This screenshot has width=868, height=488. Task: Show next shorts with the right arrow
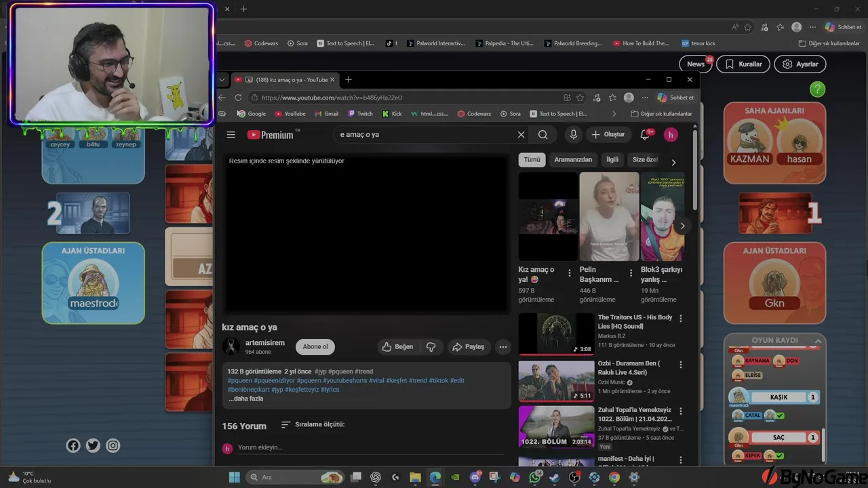coord(682,226)
